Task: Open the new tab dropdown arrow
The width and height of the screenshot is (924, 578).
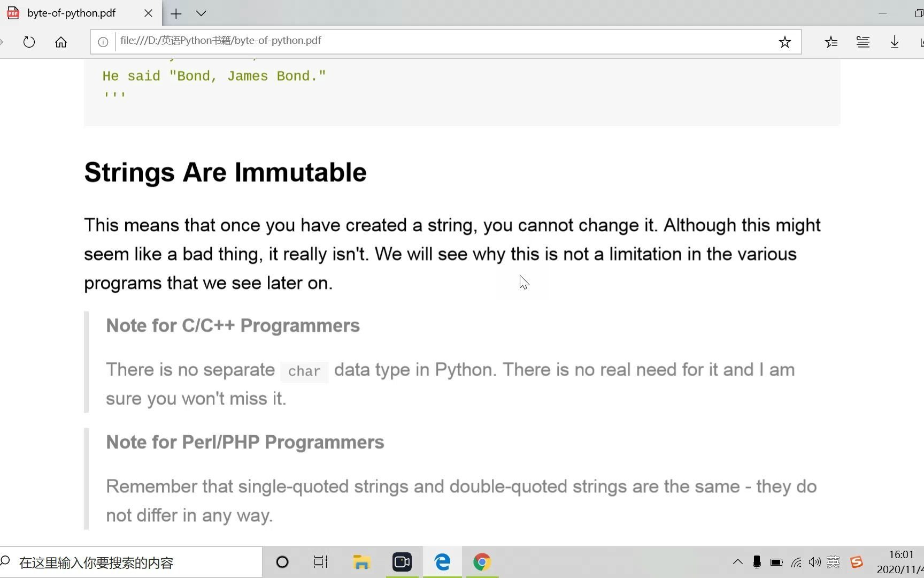Action: pos(201,13)
